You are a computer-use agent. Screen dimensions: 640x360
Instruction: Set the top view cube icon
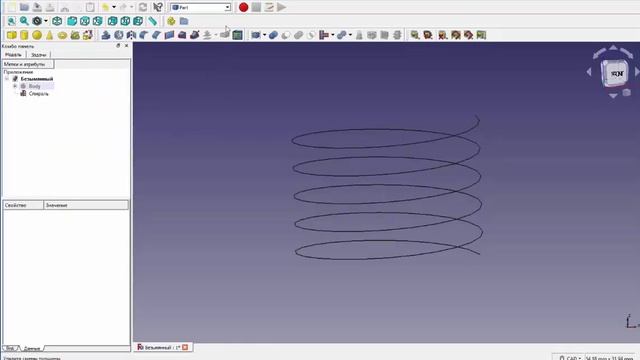pyautogui.click(x=84, y=21)
